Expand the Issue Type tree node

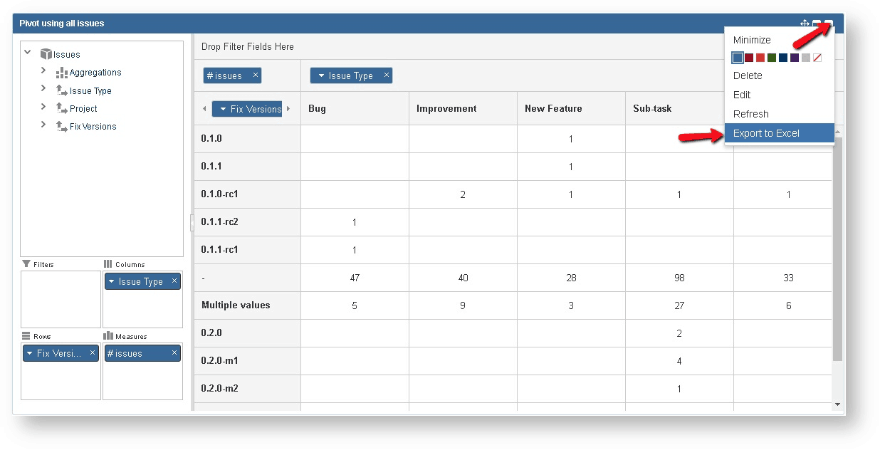pyautogui.click(x=43, y=90)
